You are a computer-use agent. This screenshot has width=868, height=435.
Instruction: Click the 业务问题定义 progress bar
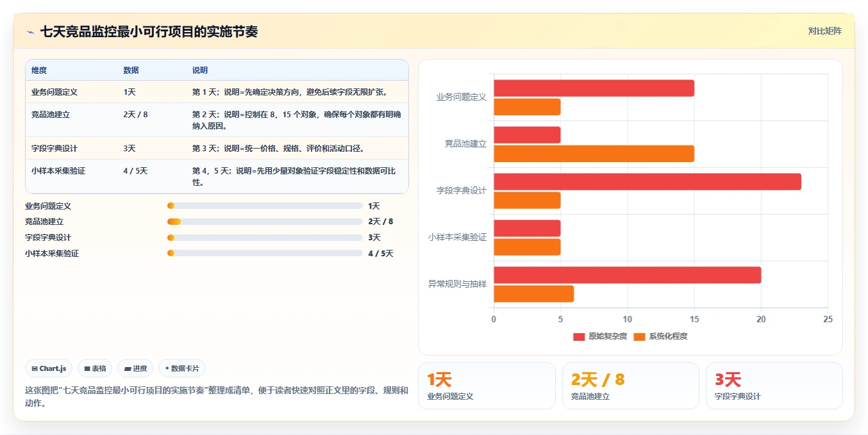tap(265, 206)
